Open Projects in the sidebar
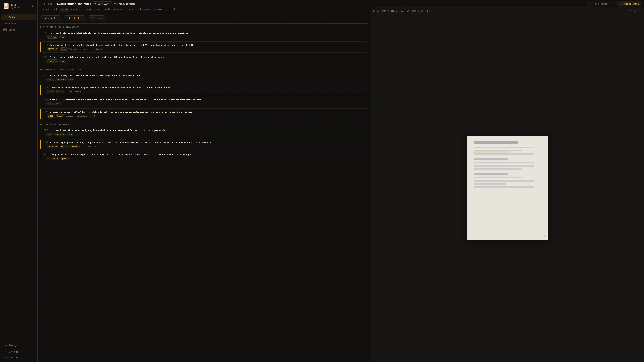Image resolution: width=644 pixels, height=362 pixels. click(19, 17)
